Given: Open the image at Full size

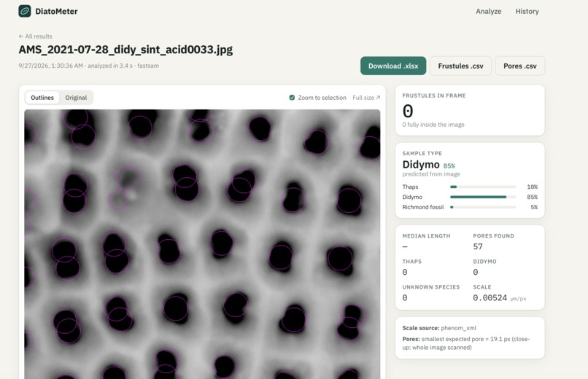Looking at the screenshot, I should 366,98.
